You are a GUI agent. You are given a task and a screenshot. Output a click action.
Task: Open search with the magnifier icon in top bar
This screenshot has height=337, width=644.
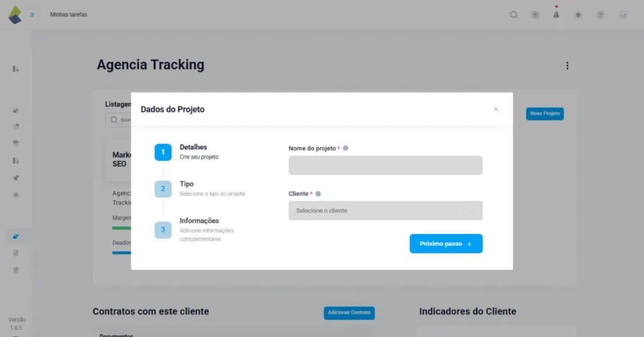tap(514, 15)
